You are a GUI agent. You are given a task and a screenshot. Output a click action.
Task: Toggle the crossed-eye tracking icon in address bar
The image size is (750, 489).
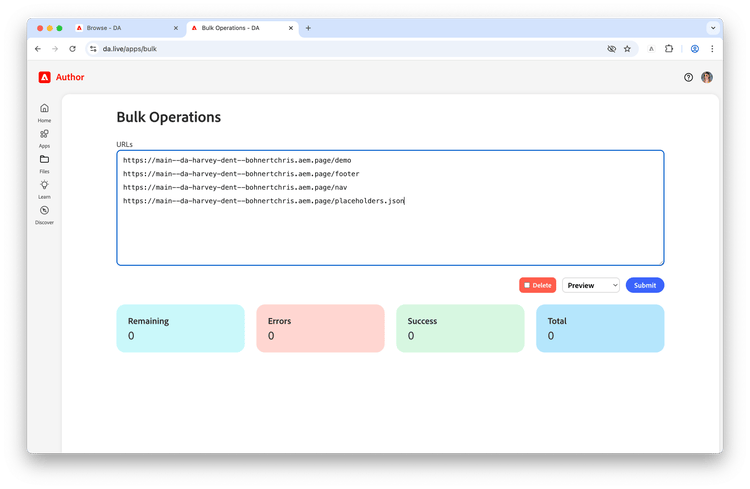tap(611, 49)
